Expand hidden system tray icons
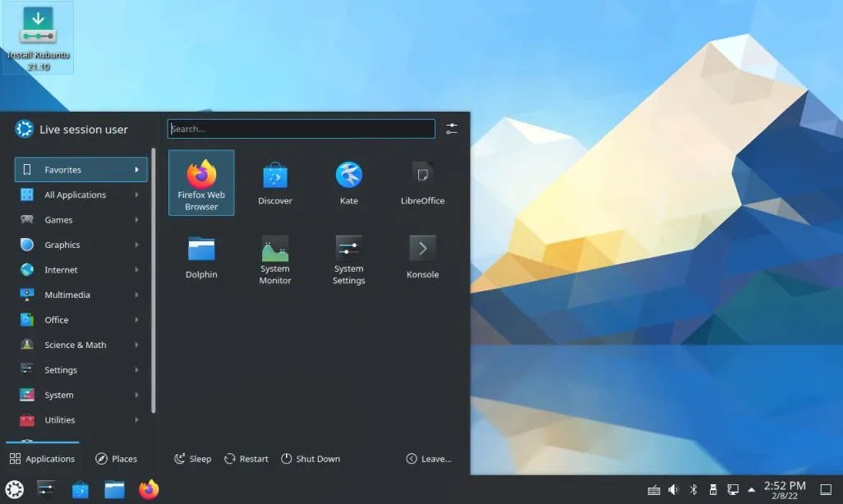Viewport: 843px width, 504px height. tap(752, 489)
